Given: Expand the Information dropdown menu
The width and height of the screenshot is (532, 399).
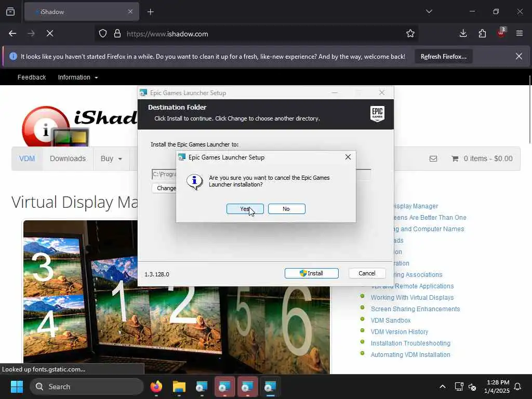Looking at the screenshot, I should [78, 77].
